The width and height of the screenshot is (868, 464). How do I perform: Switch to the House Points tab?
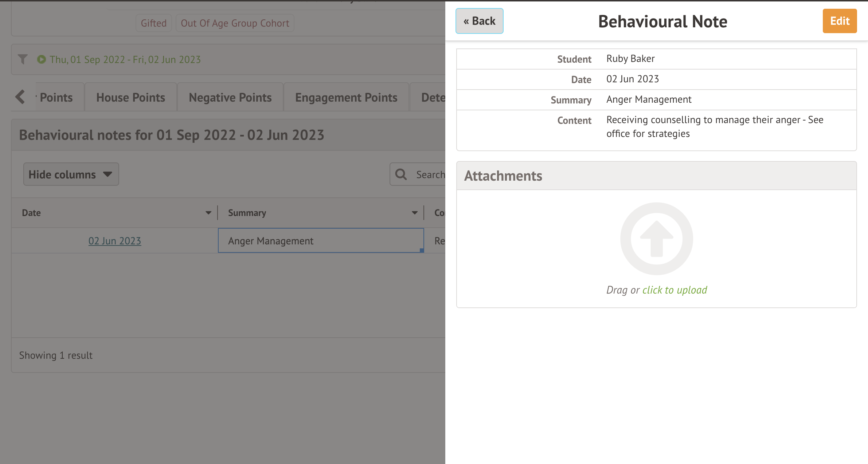pyautogui.click(x=130, y=98)
